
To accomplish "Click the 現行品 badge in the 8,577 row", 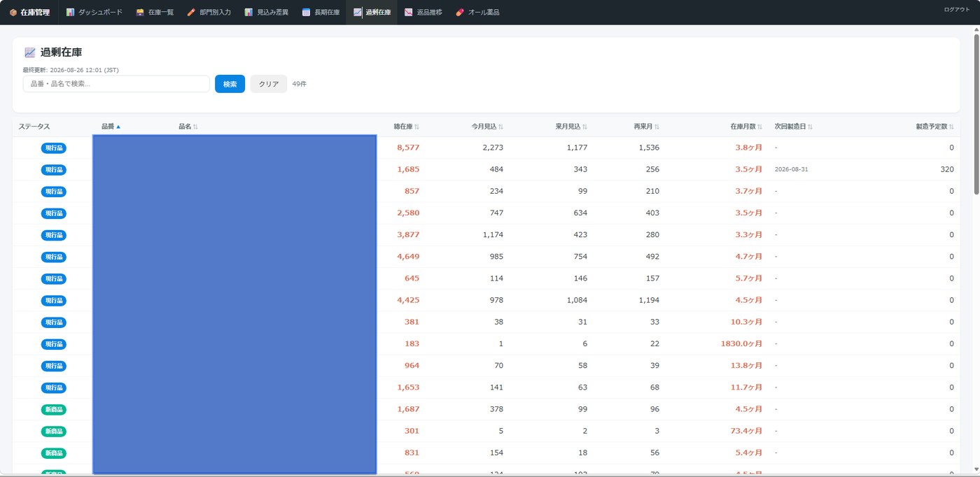I will (x=53, y=148).
